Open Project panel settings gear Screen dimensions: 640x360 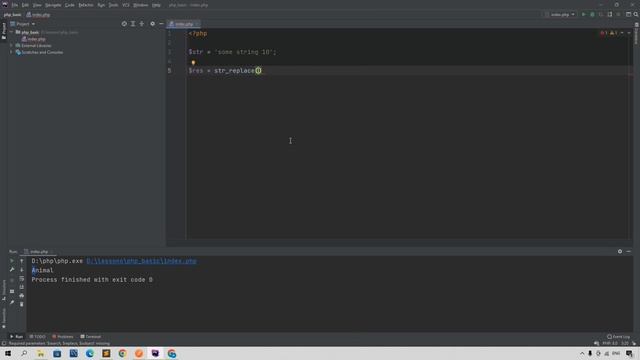[x=152, y=24]
